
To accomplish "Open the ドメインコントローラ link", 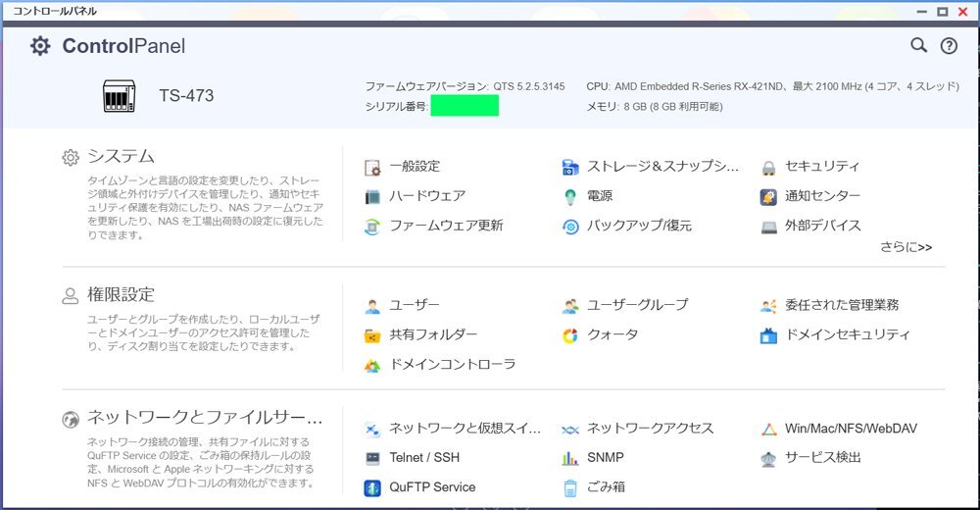I will pyautogui.click(x=453, y=364).
